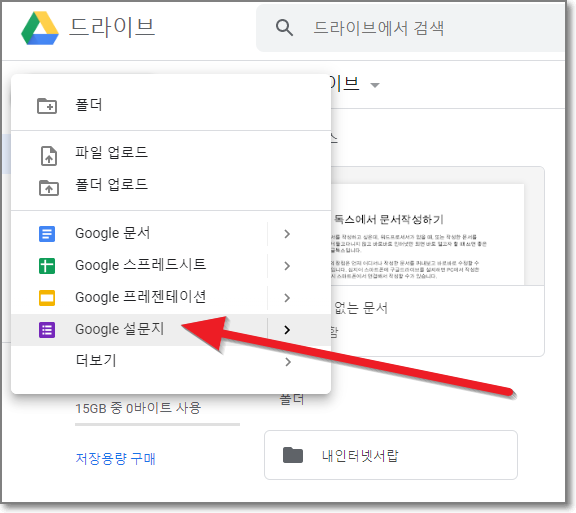Open 더보기 menu item
This screenshot has height=513, width=576.
[x=171, y=362]
